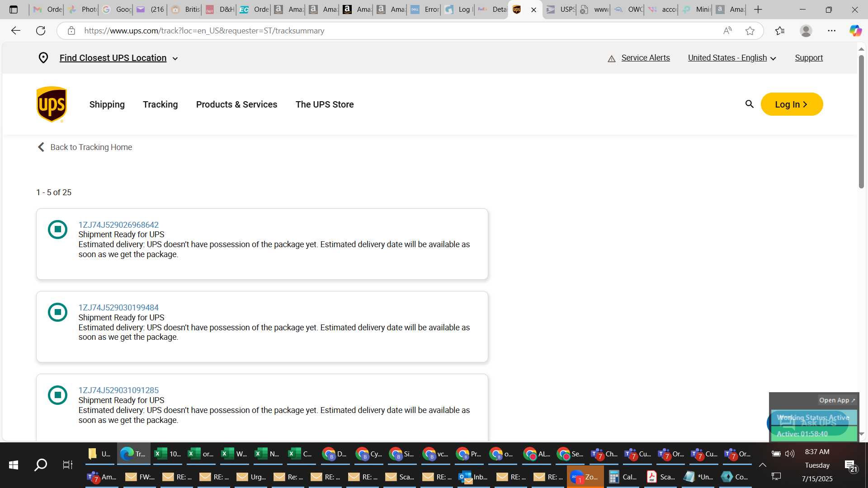Switch to the USPS browser tab
Viewport: 868px width, 488px height.
coord(560,9)
